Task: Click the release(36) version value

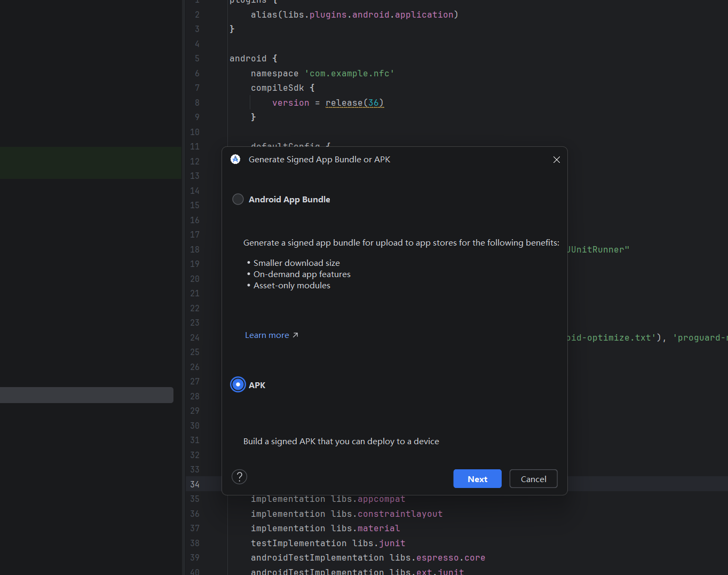Action: coord(354,103)
